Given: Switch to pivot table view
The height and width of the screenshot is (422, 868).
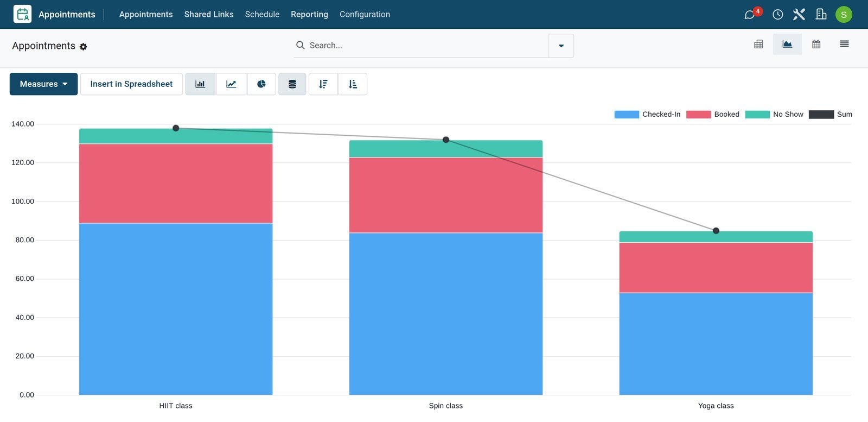Looking at the screenshot, I should pos(758,45).
